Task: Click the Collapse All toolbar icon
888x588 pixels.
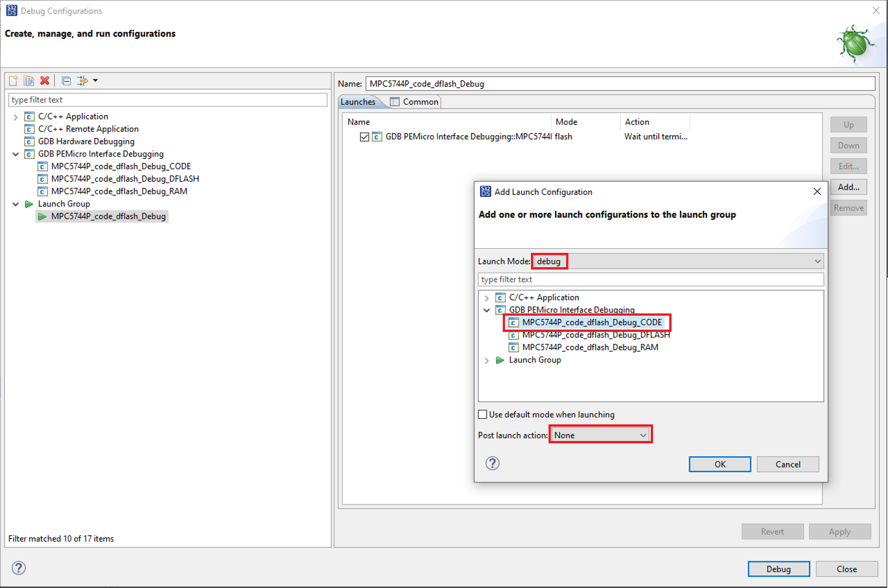Action: click(66, 81)
